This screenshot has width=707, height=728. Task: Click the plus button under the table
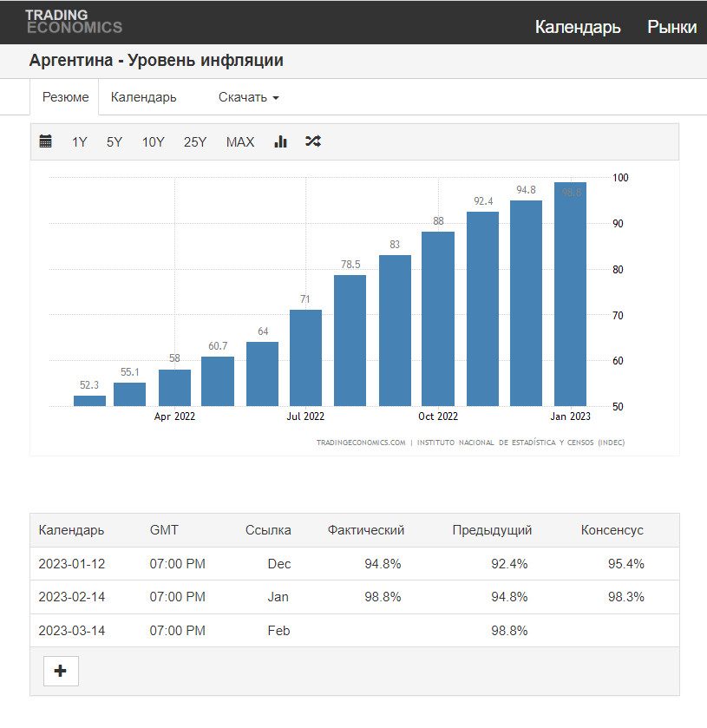click(61, 671)
